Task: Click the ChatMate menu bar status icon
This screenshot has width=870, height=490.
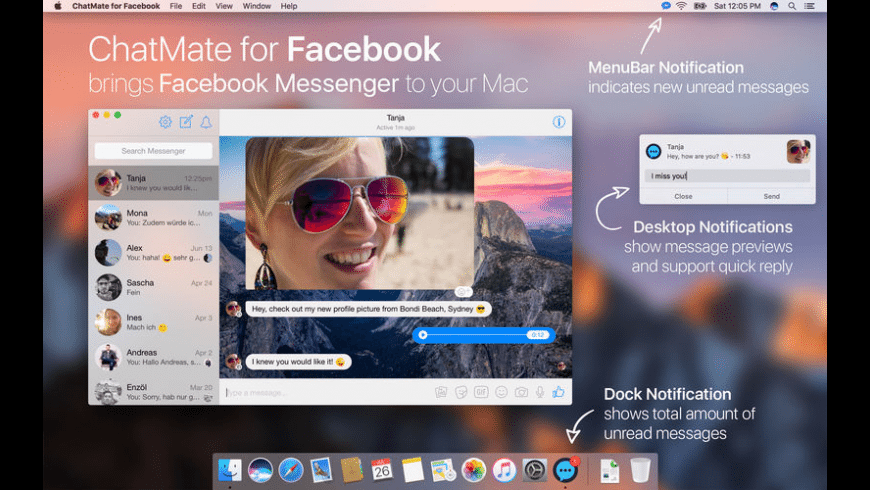Action: click(666, 6)
